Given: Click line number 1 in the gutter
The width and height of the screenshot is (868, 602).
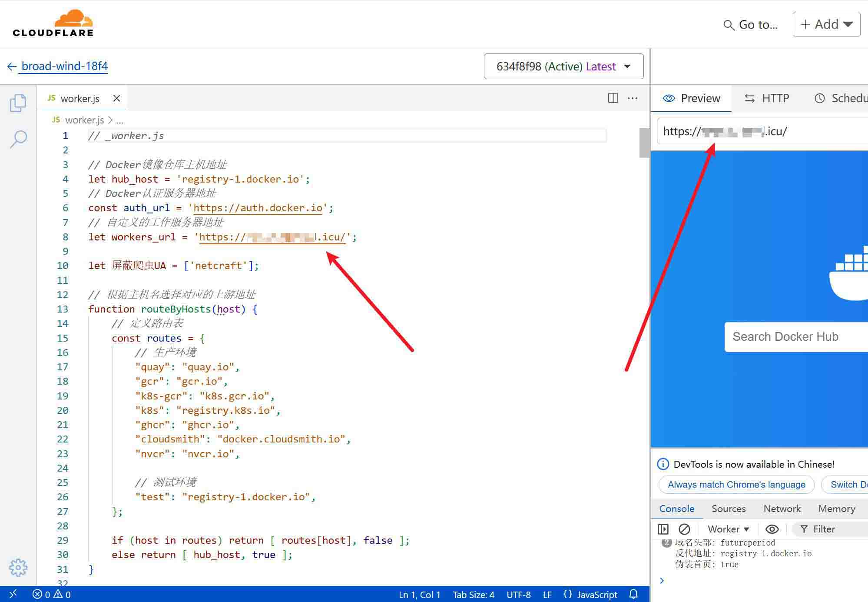Looking at the screenshot, I should (x=65, y=136).
